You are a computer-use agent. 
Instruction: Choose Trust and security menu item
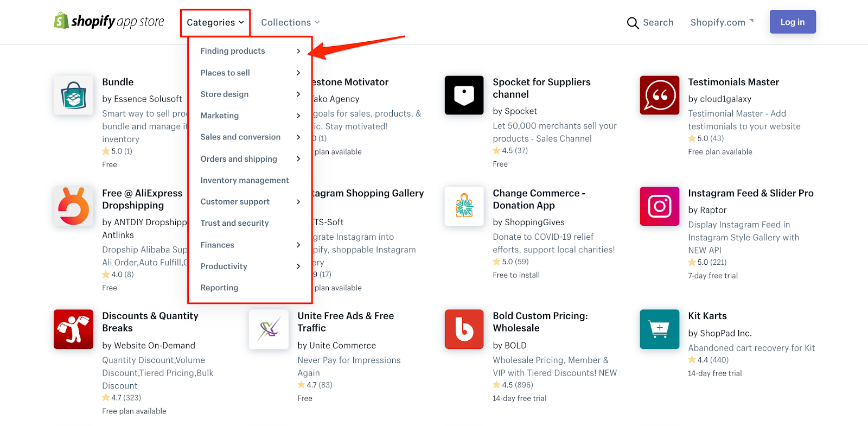[234, 223]
